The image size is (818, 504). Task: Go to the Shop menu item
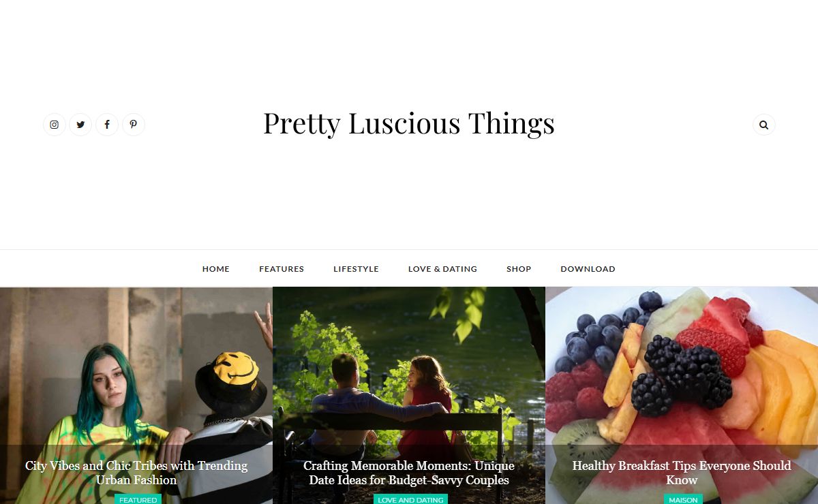click(x=519, y=269)
